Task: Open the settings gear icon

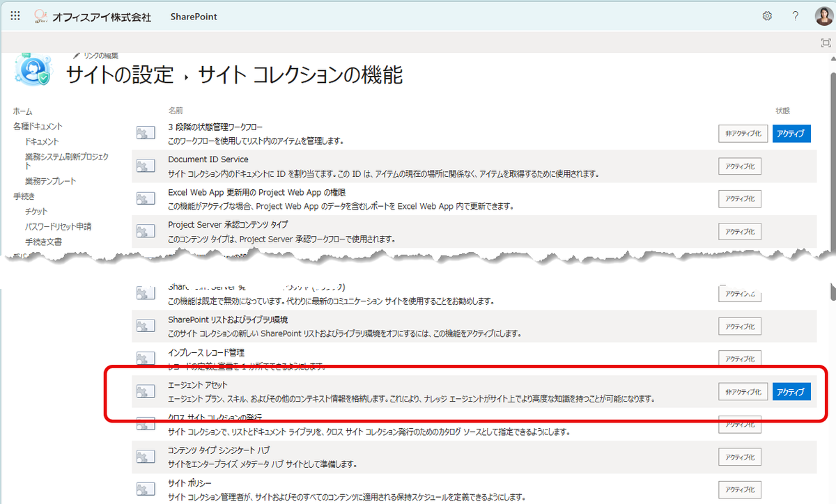Action: (767, 16)
